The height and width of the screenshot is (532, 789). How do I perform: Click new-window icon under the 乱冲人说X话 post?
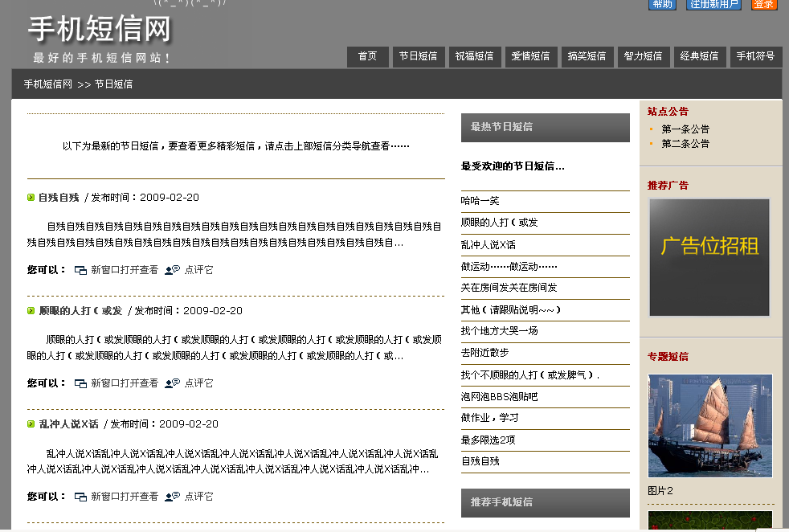(x=80, y=497)
